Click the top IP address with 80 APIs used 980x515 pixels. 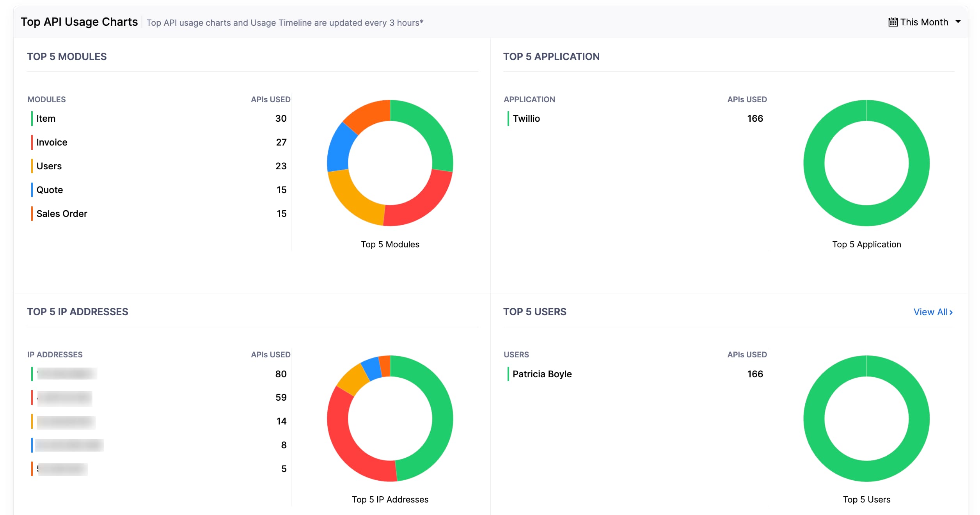coord(66,373)
